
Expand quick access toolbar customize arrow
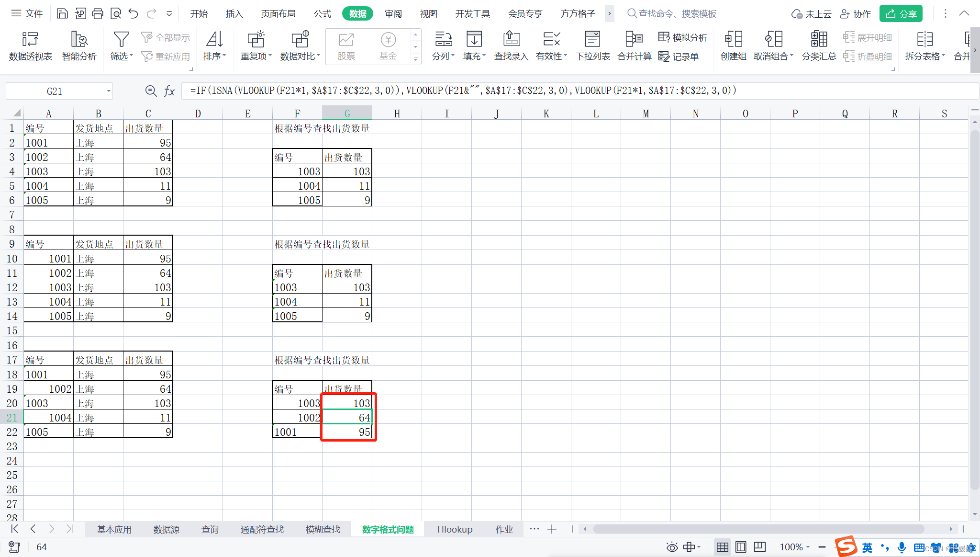tap(169, 14)
